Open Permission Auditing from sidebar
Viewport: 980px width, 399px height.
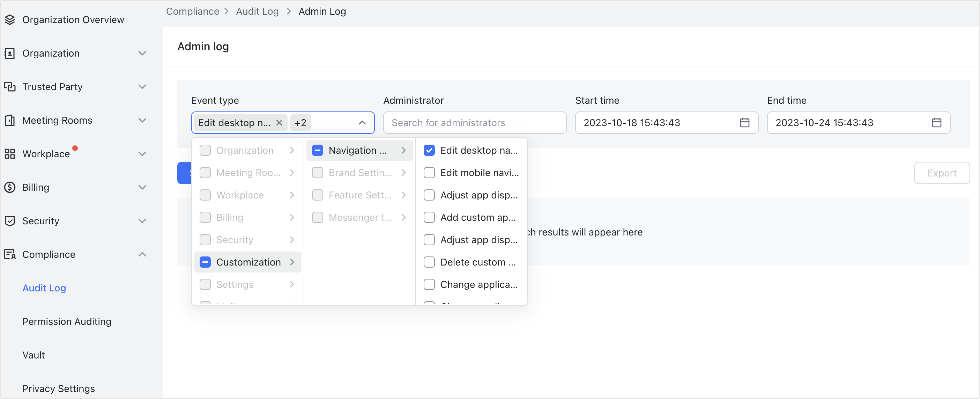[x=67, y=321]
